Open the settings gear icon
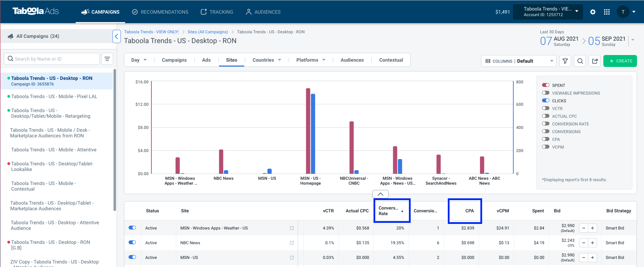 (593, 12)
